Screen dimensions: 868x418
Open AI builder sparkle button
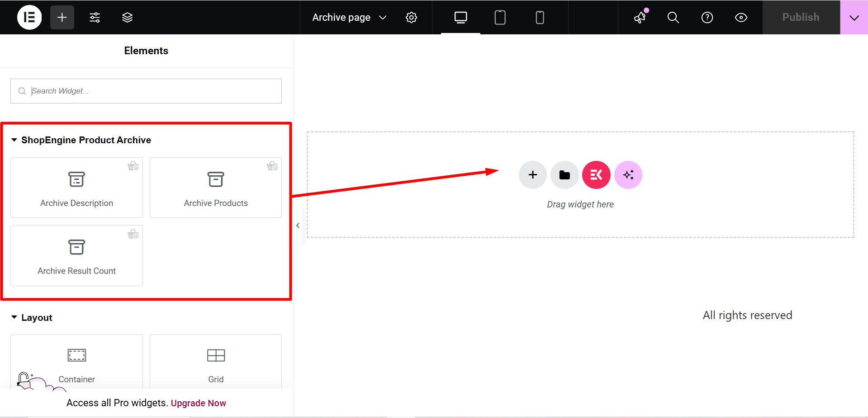point(628,175)
